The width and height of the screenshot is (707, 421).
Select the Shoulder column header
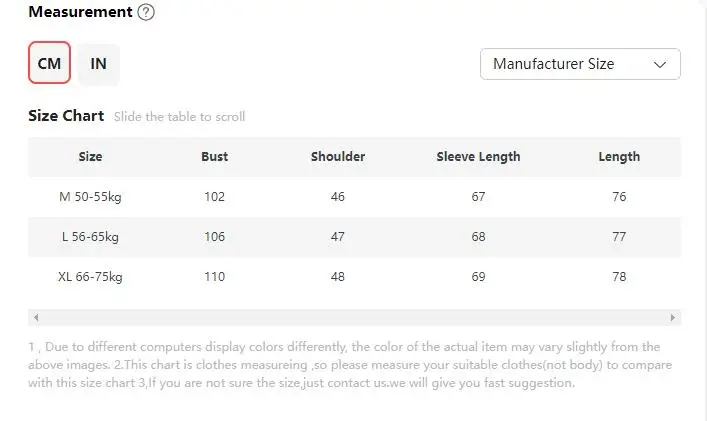coord(338,157)
